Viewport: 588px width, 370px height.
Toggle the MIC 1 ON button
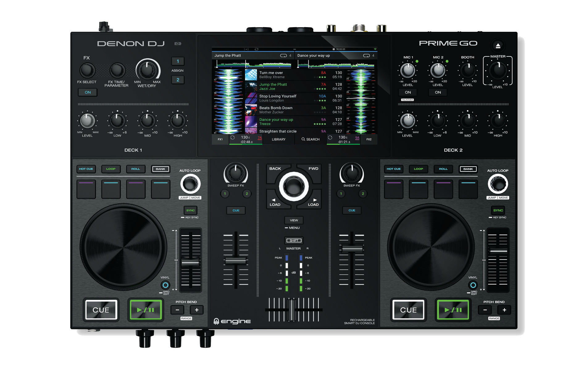(x=407, y=92)
